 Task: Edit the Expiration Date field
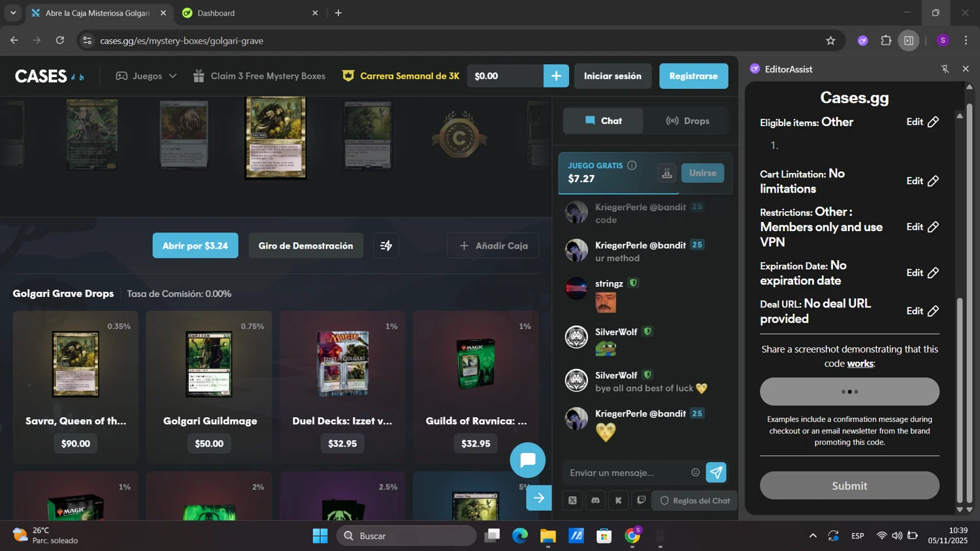[x=923, y=273]
